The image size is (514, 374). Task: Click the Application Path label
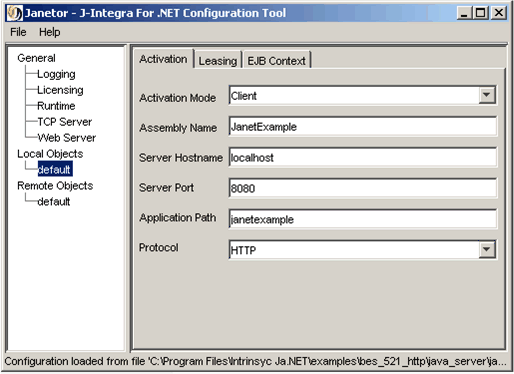tap(178, 218)
